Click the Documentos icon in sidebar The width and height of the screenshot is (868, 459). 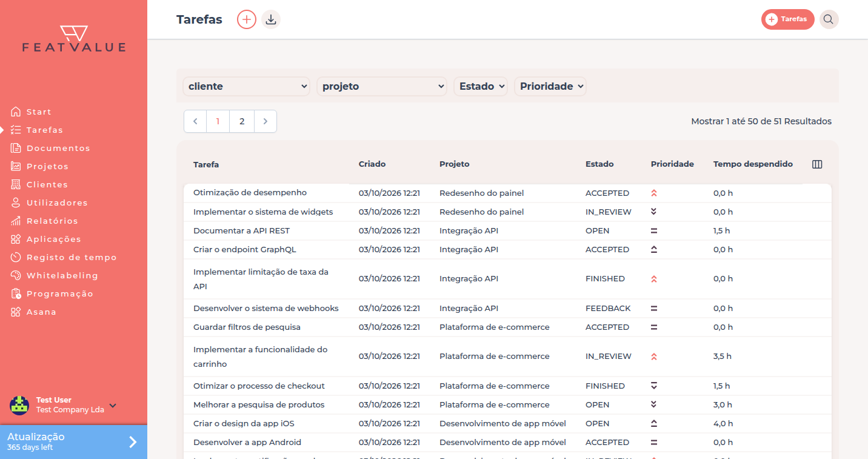tap(16, 148)
